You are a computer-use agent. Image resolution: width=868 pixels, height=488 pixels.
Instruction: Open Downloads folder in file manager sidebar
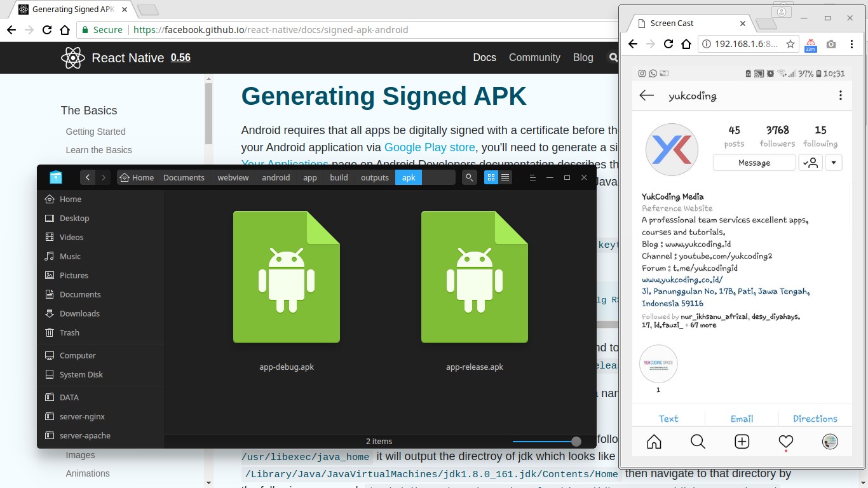point(79,313)
